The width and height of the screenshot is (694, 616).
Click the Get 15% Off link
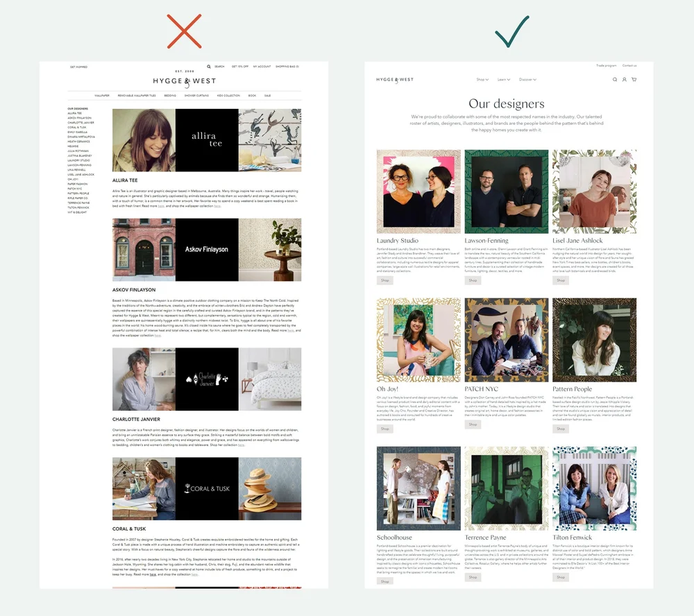coord(240,67)
